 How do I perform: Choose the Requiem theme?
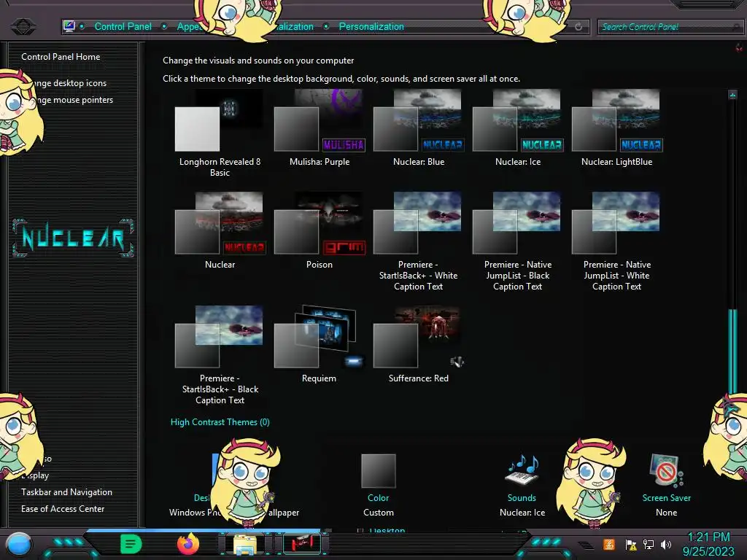[320, 344]
